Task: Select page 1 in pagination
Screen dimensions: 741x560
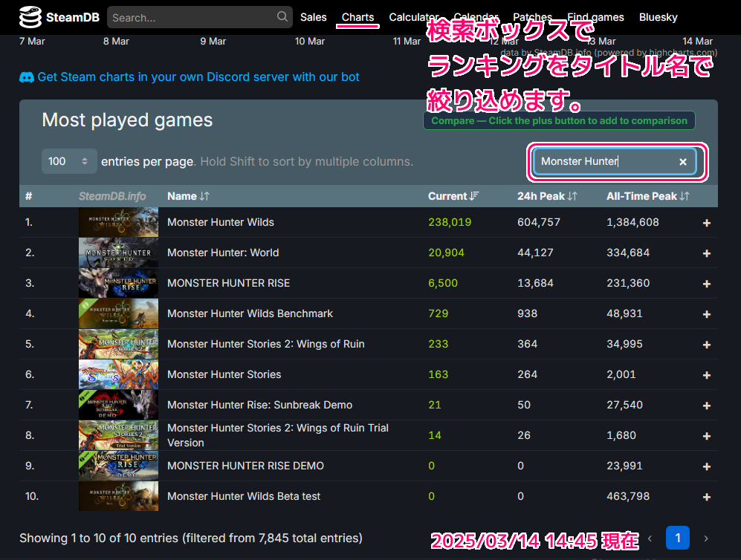Action: click(678, 538)
